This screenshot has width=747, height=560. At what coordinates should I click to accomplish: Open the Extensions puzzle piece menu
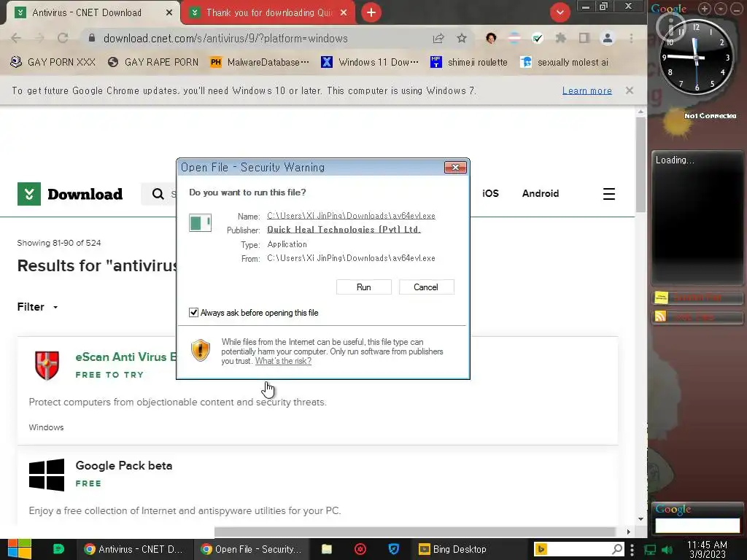(x=561, y=38)
